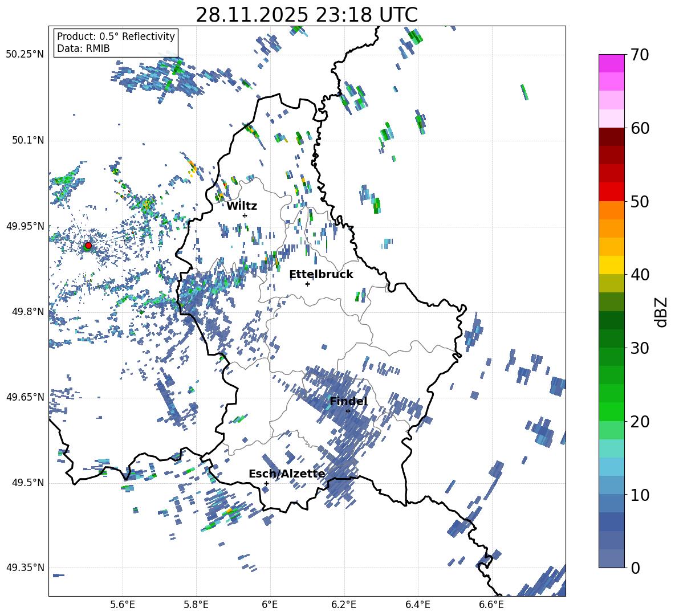Pick the magenta swatch at top of colorbar
The image size is (675, 616).
(x=611, y=63)
